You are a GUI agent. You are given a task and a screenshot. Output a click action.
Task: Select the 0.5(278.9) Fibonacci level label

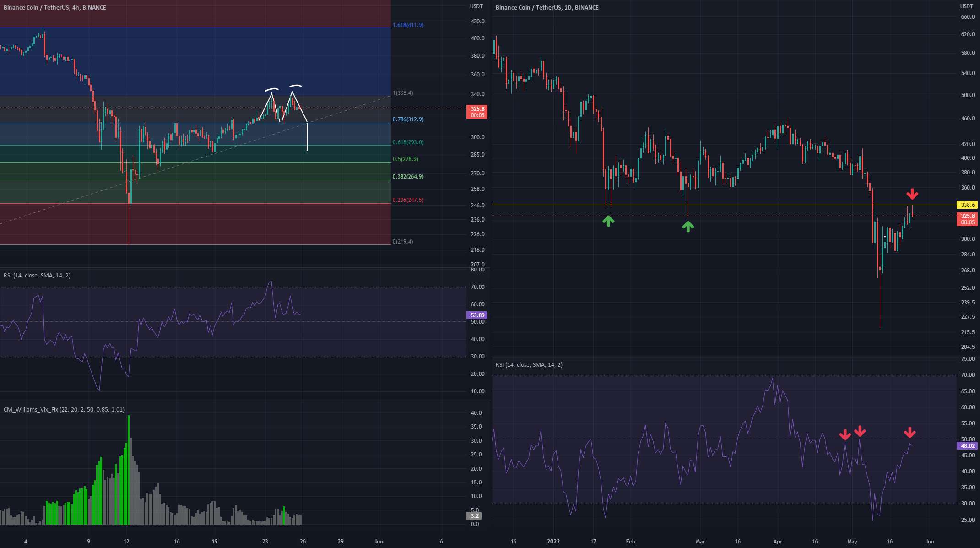tap(406, 159)
